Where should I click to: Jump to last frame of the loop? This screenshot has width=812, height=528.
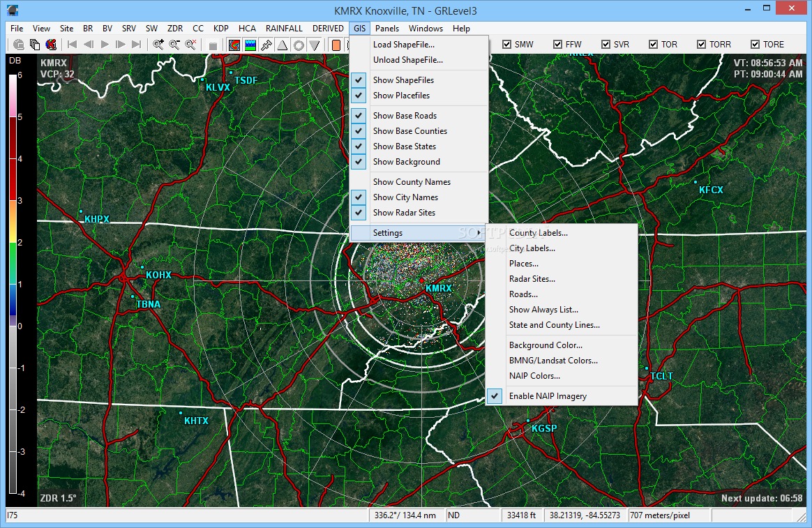pos(137,45)
